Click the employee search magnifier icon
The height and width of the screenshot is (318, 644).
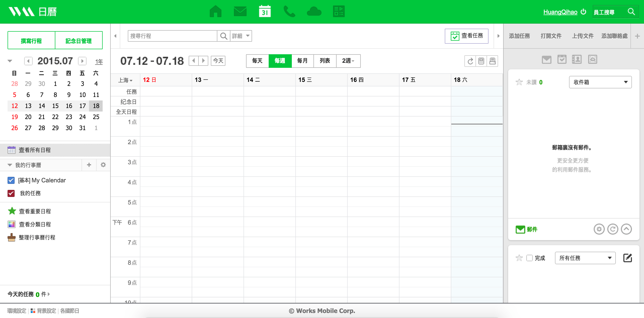631,12
